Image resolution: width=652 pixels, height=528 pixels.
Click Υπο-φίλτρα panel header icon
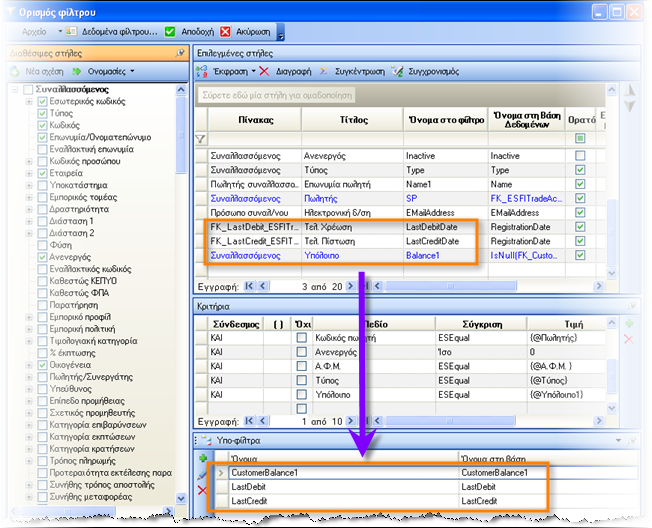click(x=206, y=440)
